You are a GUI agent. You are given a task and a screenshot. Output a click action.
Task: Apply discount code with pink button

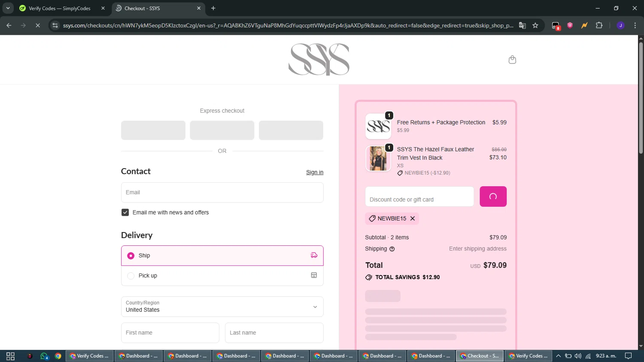click(x=493, y=196)
